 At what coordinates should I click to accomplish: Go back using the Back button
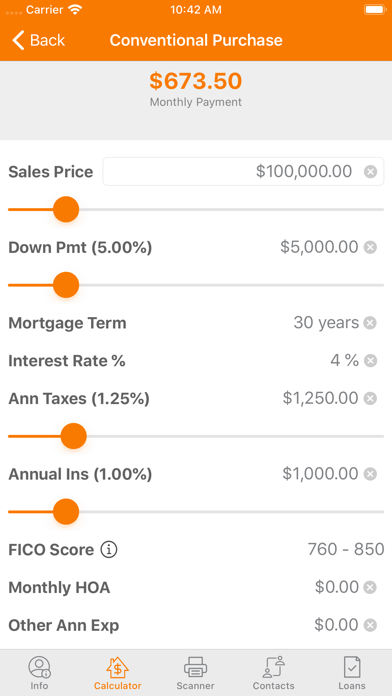click(x=38, y=40)
